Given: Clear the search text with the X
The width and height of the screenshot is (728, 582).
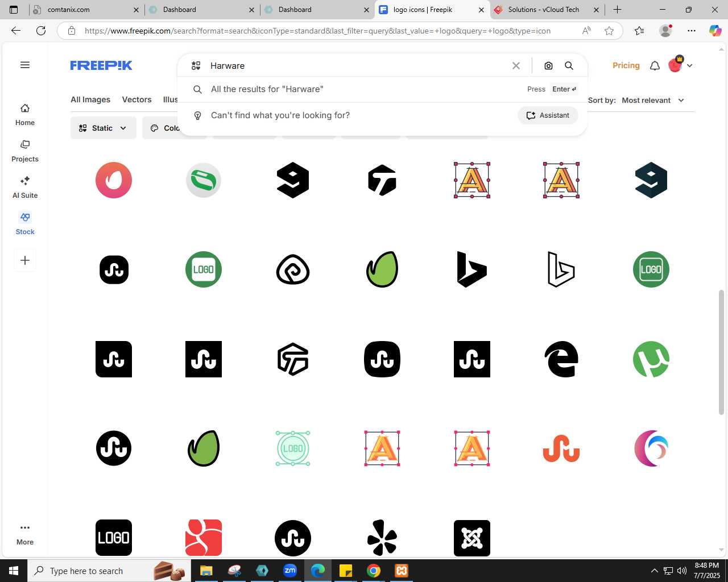Looking at the screenshot, I should pos(516,66).
